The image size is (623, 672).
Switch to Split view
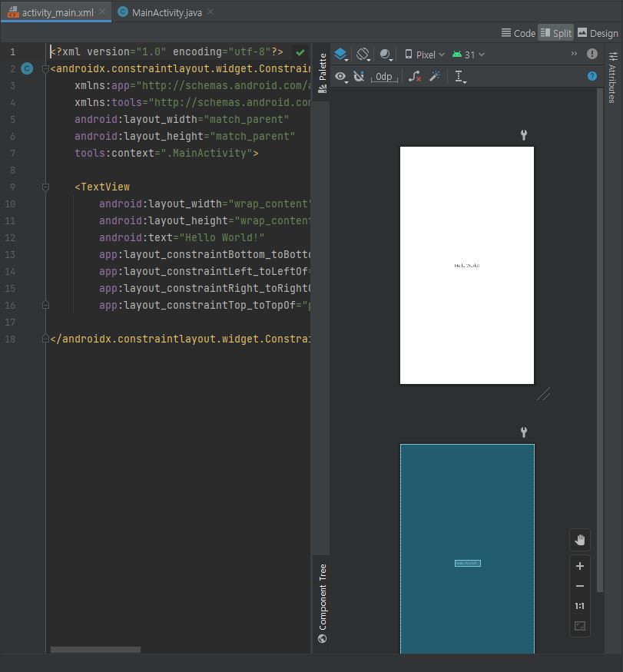555,33
